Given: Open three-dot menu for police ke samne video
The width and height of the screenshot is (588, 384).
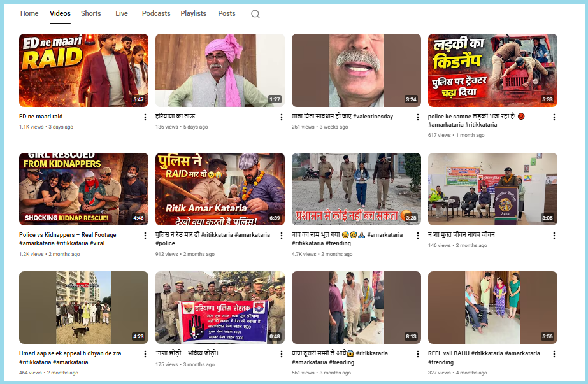Looking at the screenshot, I should tap(554, 117).
